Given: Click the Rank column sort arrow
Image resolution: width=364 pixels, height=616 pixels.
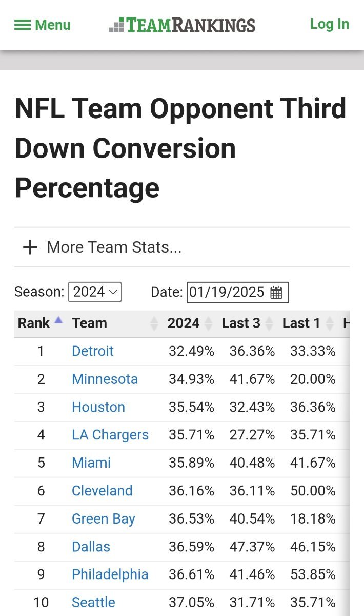Looking at the screenshot, I should [58, 320].
